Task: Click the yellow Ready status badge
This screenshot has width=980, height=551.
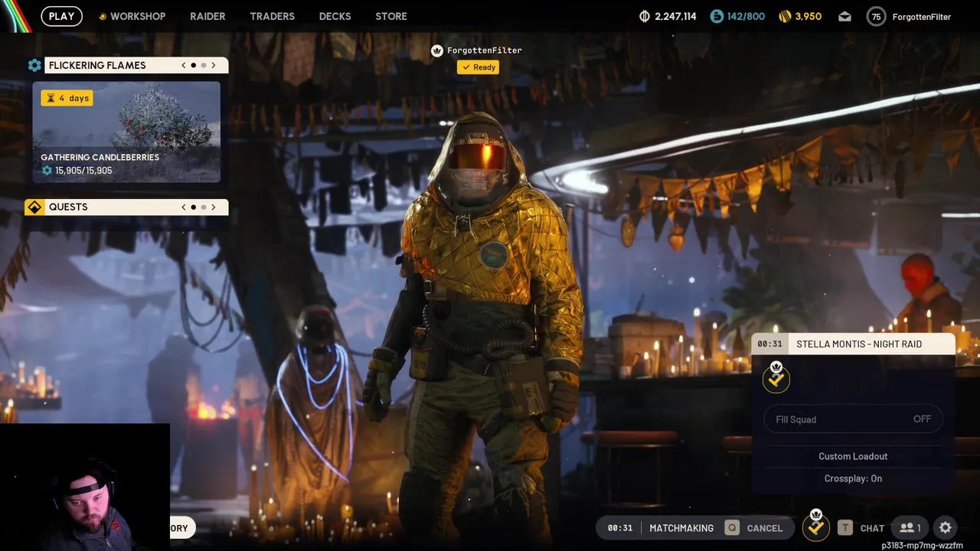Action: tap(479, 67)
